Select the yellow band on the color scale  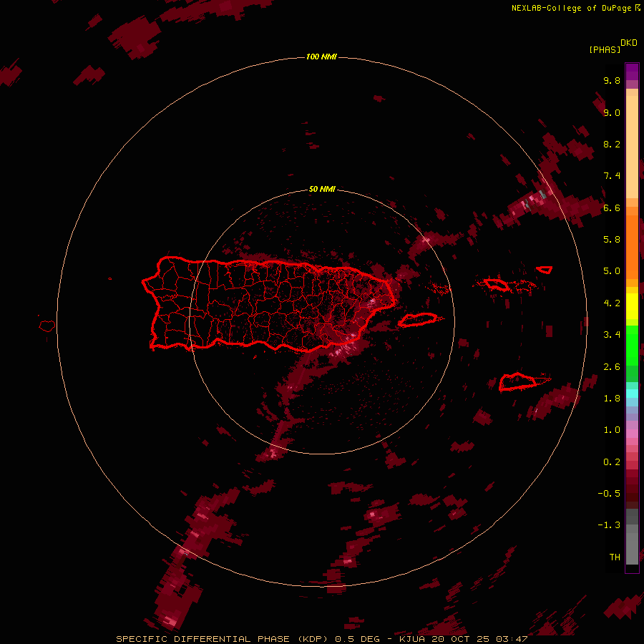632,306
